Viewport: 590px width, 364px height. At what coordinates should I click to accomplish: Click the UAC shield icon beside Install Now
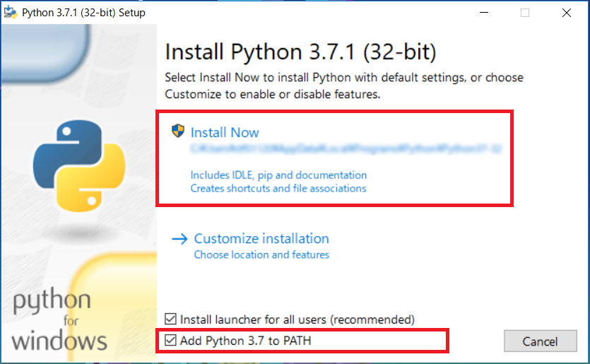tap(178, 131)
